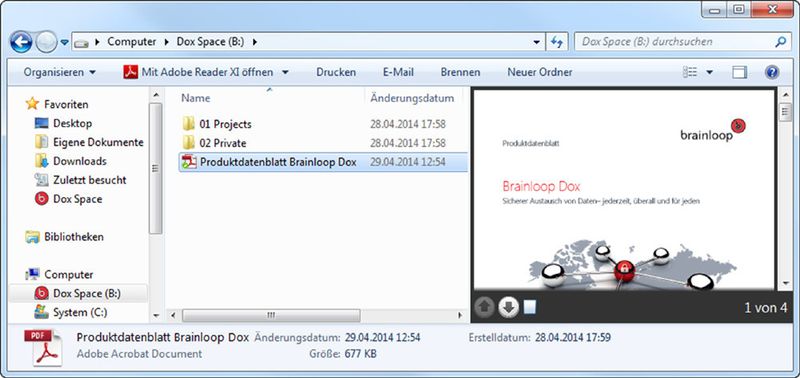
Task: Click Neuer Ordner in the toolbar
Action: [x=540, y=72]
